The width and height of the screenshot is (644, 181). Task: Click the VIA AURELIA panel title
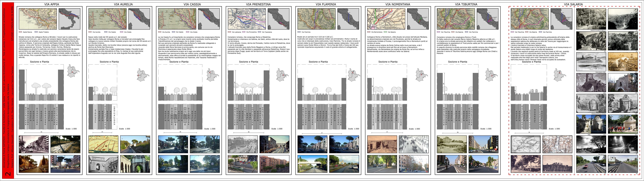click(x=123, y=4)
